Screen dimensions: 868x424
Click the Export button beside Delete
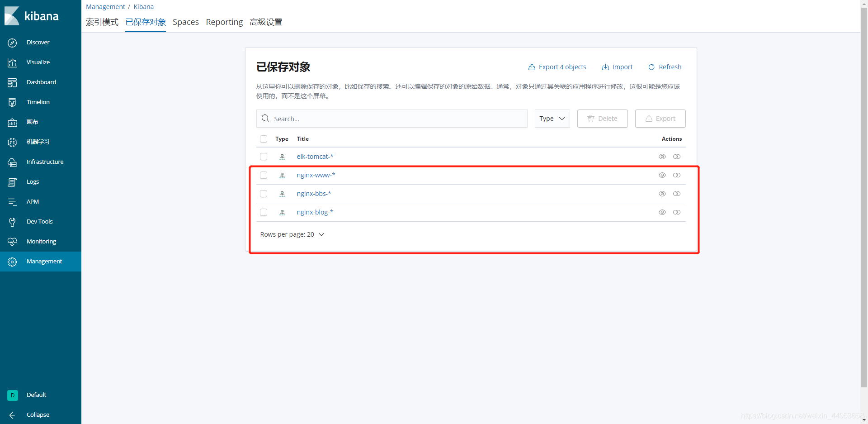coord(660,119)
